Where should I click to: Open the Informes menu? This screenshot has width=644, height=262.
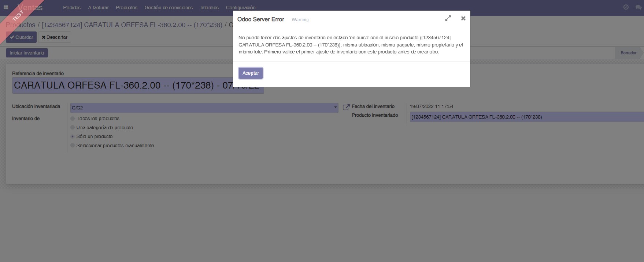209,8
